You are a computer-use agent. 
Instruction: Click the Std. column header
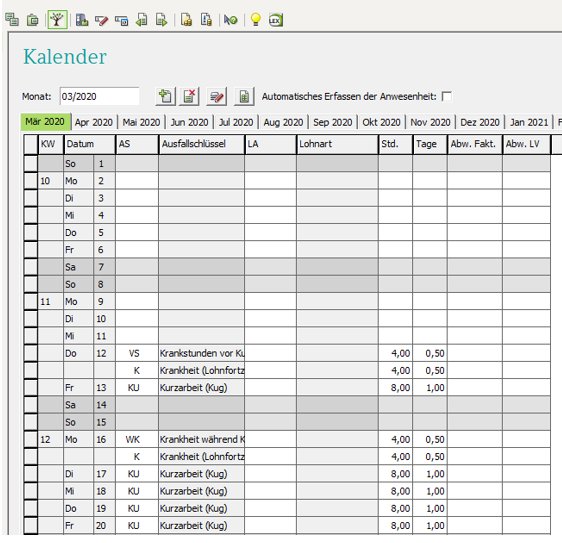click(x=395, y=144)
